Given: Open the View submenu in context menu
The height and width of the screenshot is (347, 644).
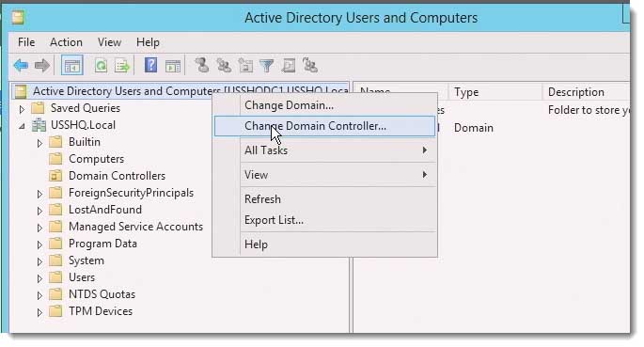Looking at the screenshot, I should pos(324,175).
